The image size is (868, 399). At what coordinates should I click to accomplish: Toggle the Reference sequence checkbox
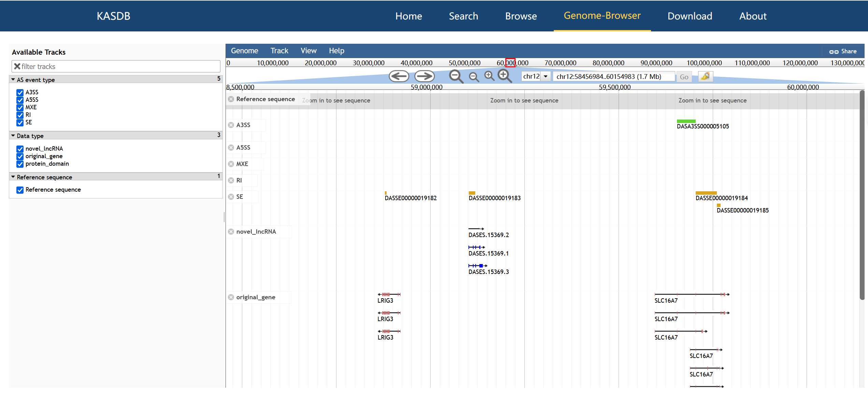click(x=20, y=190)
